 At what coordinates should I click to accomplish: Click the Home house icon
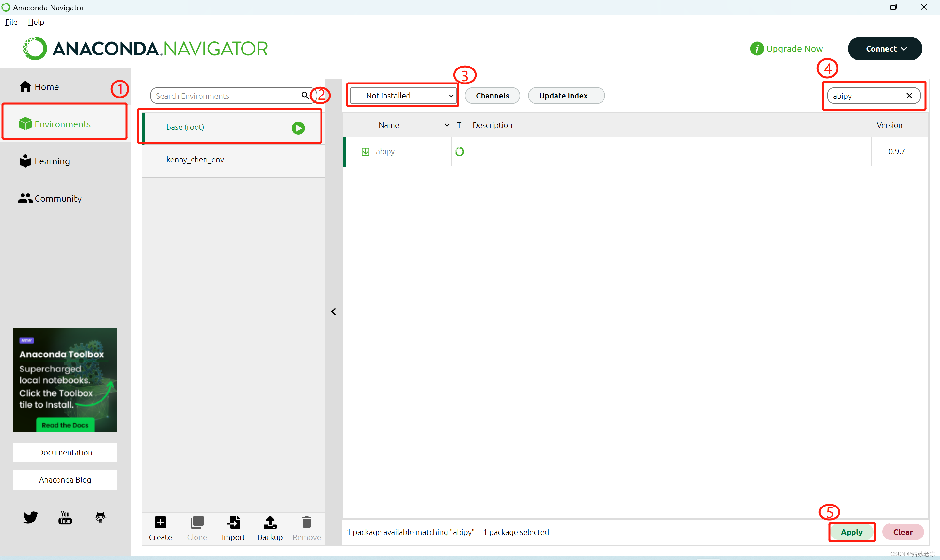[25, 86]
